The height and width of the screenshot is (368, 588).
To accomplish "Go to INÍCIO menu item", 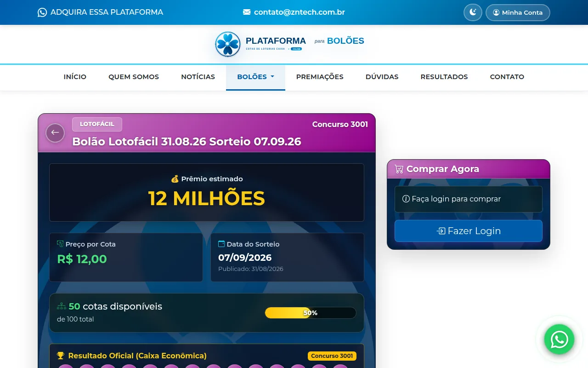I will coord(75,77).
